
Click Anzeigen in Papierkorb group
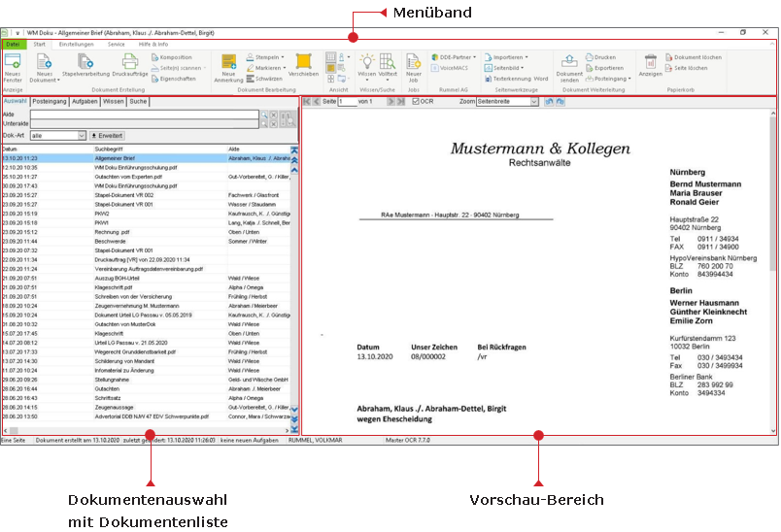[651, 65]
